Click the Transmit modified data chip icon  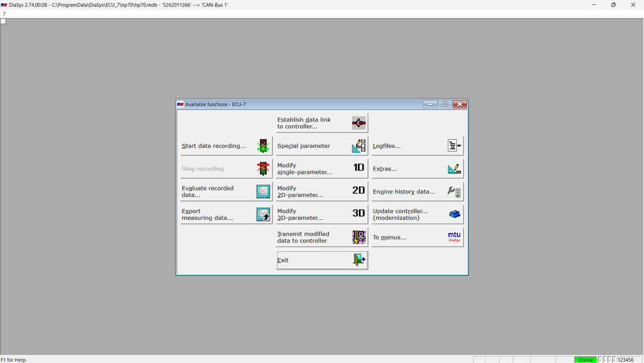coord(358,237)
